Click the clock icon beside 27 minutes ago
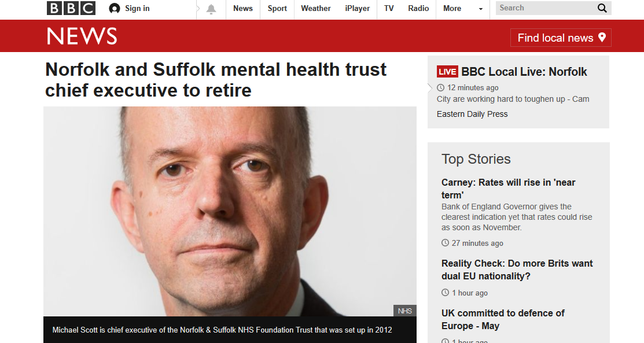This screenshot has height=343, width=644. point(445,243)
